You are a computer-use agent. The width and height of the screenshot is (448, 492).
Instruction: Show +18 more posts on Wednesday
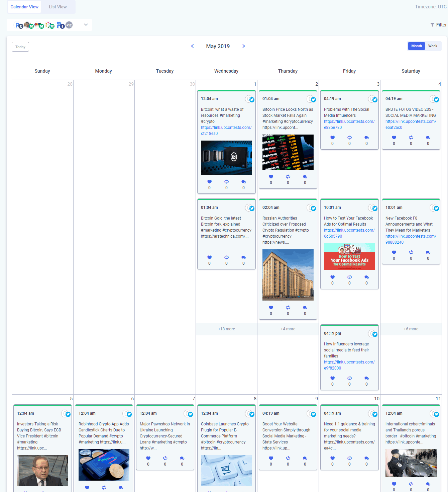tap(226, 329)
